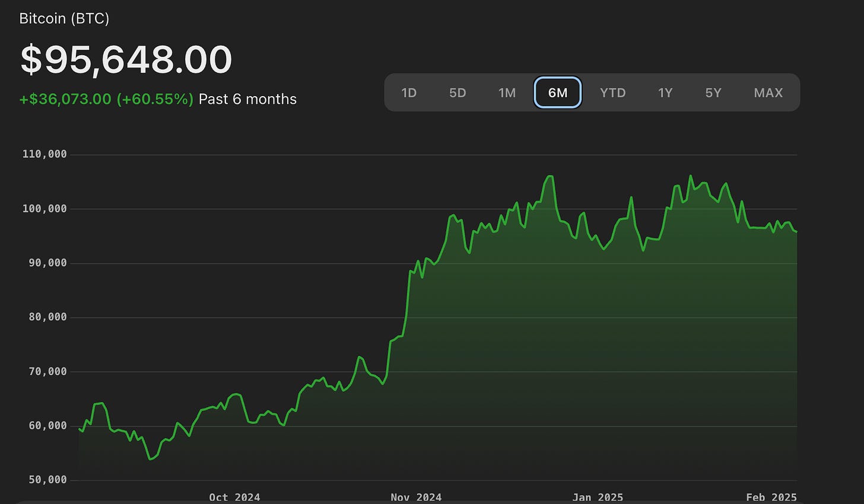Click the Jan 2025 date label
Screen dimensions: 864x504
598,497
